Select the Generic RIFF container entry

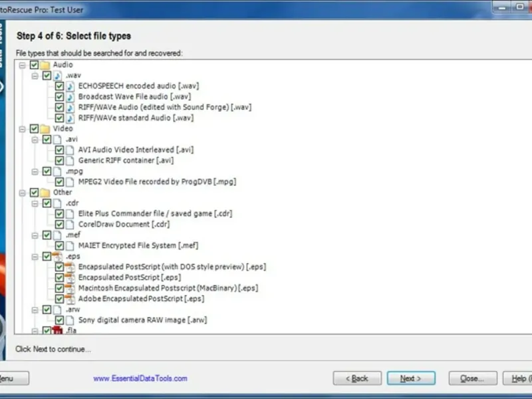[126, 160]
